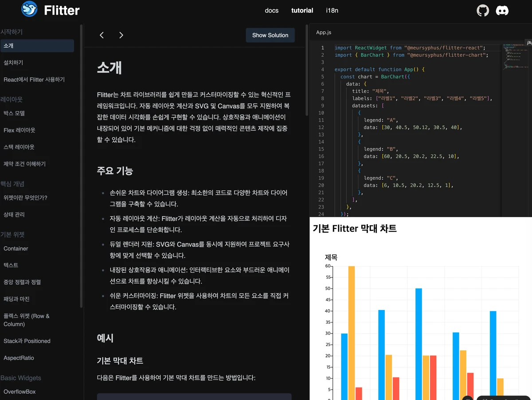
Task: Click the chart title 제목
Action: coord(331,257)
